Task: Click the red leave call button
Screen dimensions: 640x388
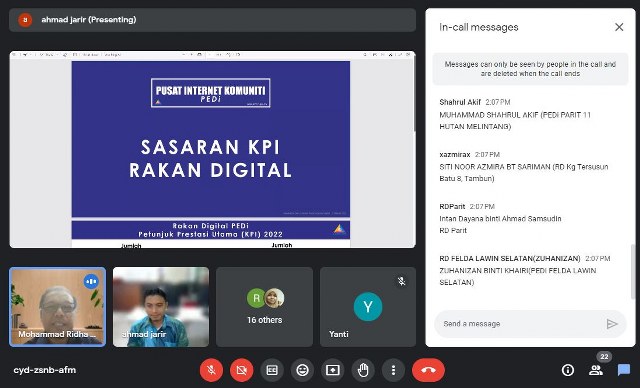Action: (x=428, y=370)
